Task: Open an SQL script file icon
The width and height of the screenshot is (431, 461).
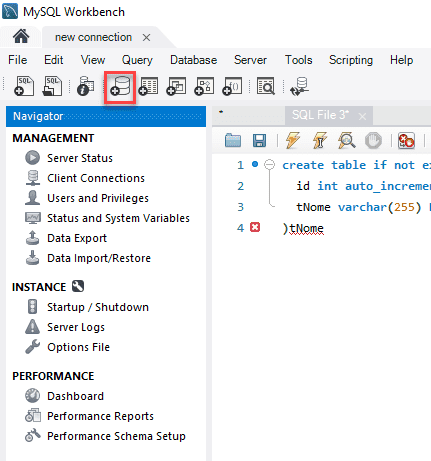Action: [52, 86]
